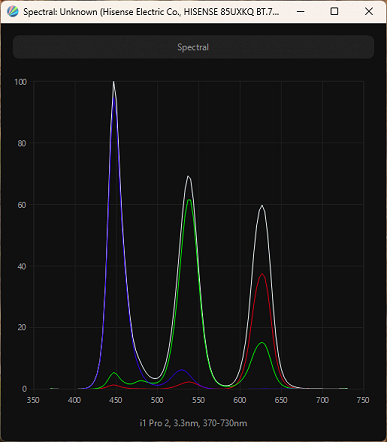Click the x-axis label 600
Viewport: 387px width, 442px height.
[x=240, y=400]
